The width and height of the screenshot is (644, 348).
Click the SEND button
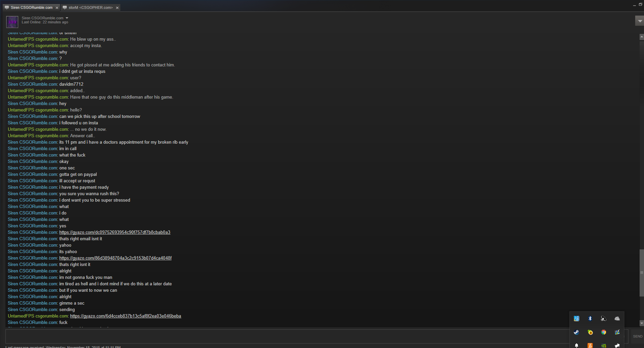(x=638, y=336)
